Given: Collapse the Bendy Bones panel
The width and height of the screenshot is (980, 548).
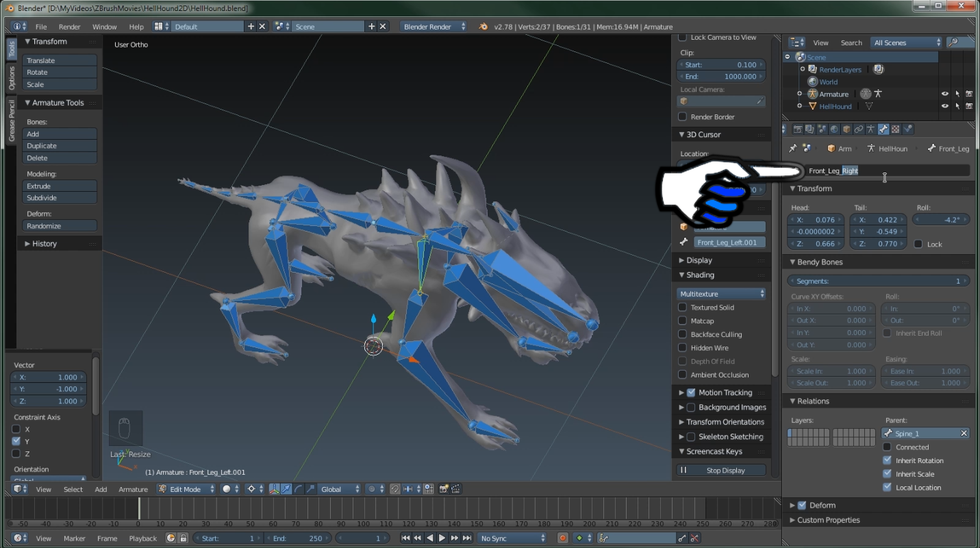Looking at the screenshot, I should point(816,262).
